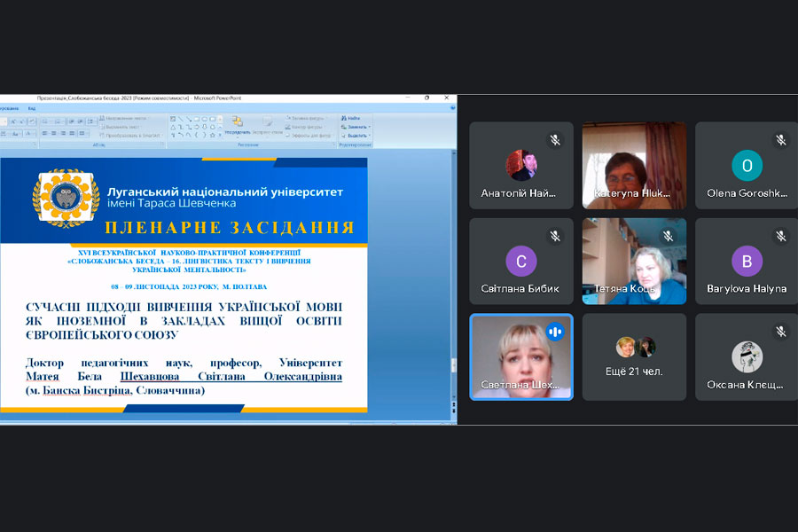Open the Arrange dropdown in drawing group

pyautogui.click(x=238, y=128)
